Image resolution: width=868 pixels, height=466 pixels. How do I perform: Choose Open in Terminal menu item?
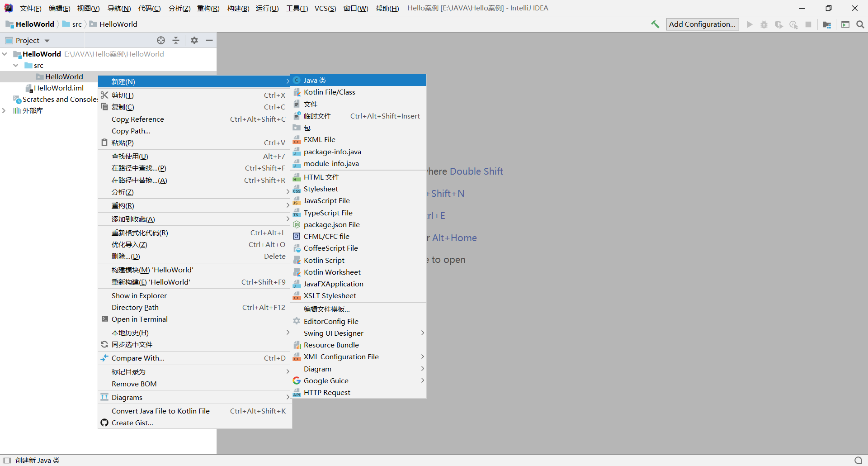pyautogui.click(x=195, y=319)
